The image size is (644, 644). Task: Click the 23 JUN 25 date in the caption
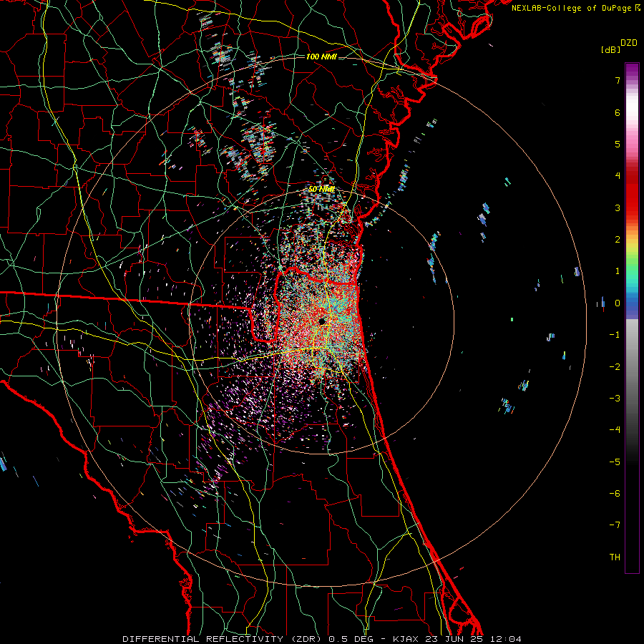(x=454, y=639)
